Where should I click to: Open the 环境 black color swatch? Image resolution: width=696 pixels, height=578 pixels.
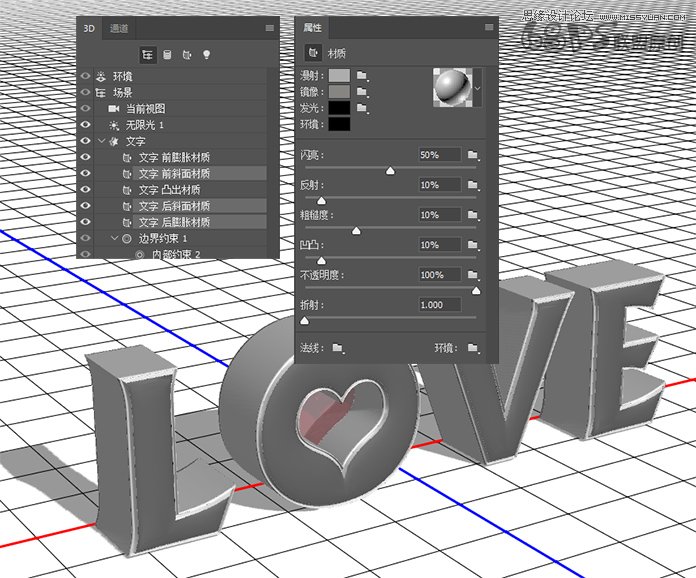(x=339, y=124)
